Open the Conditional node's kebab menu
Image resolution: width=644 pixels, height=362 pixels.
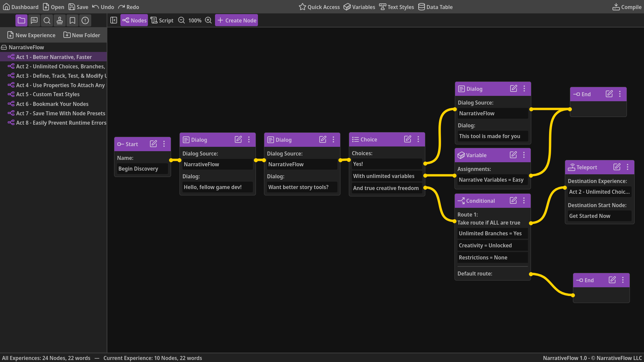[x=524, y=200]
